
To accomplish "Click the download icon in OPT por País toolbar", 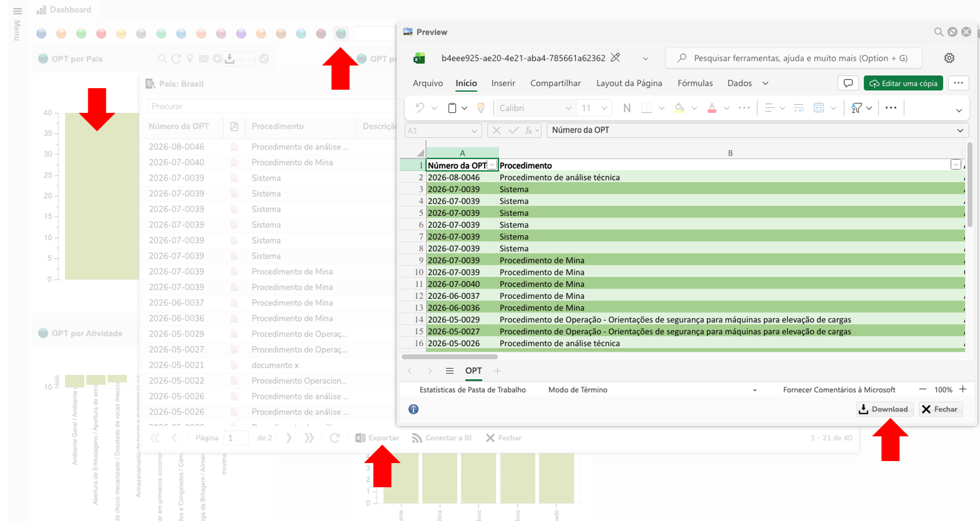I will click(x=230, y=59).
